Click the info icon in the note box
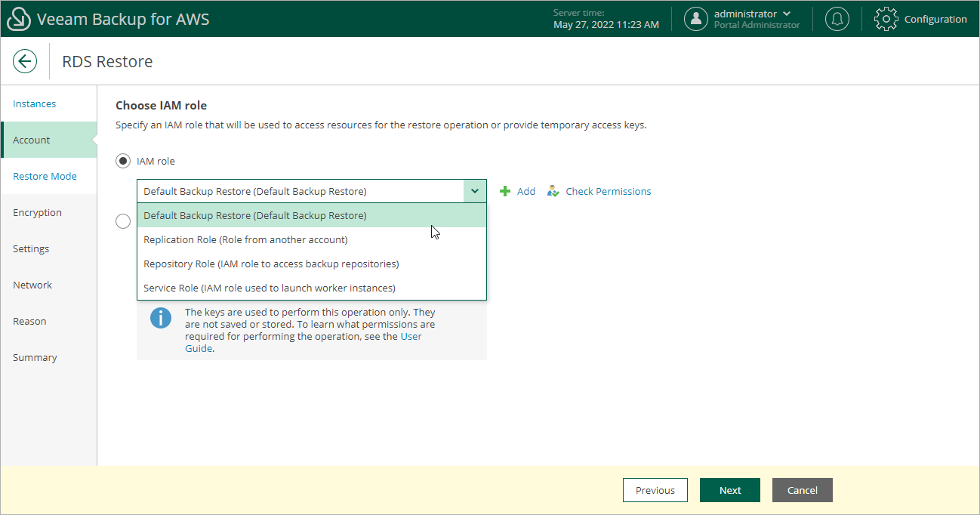 pos(160,318)
